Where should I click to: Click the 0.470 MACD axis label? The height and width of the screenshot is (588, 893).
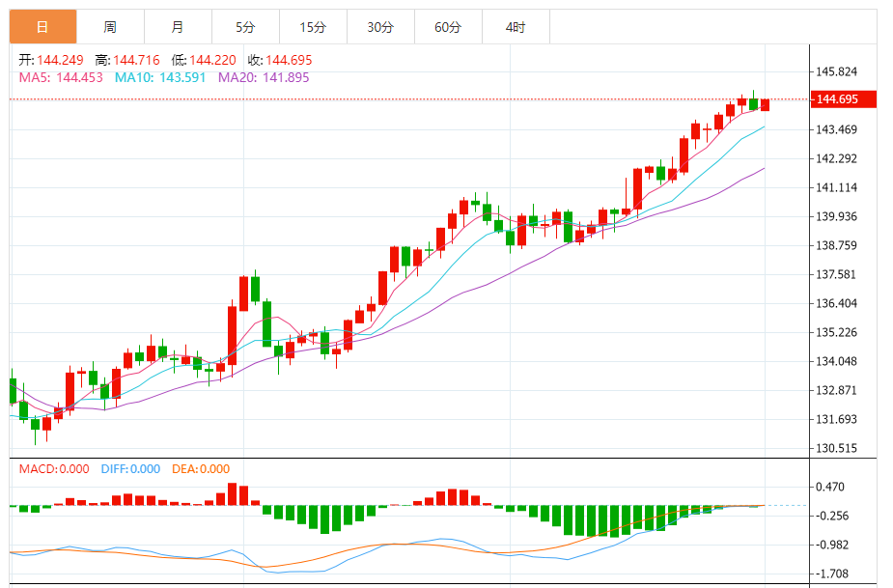pos(830,488)
